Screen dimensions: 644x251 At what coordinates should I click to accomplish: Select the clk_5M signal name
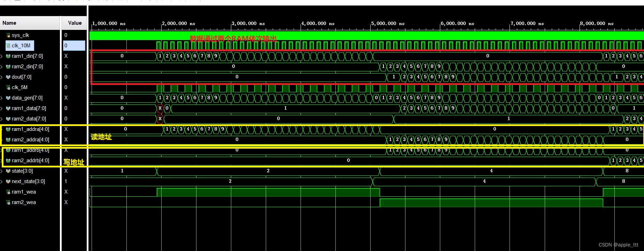[20, 87]
